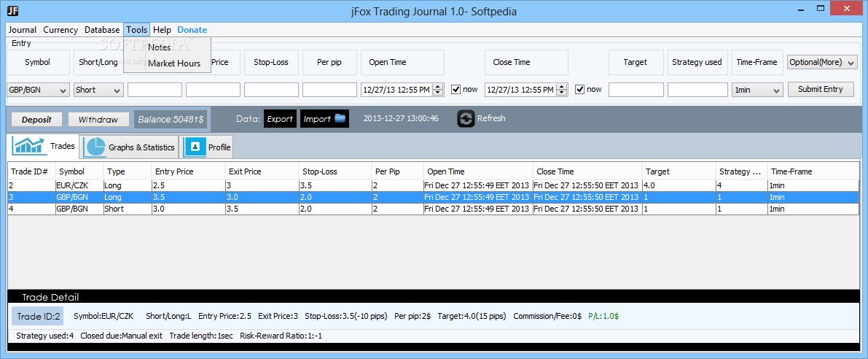This screenshot has height=359, width=868.
Task: Click the Graphs & Statistics pie icon
Action: (94, 147)
